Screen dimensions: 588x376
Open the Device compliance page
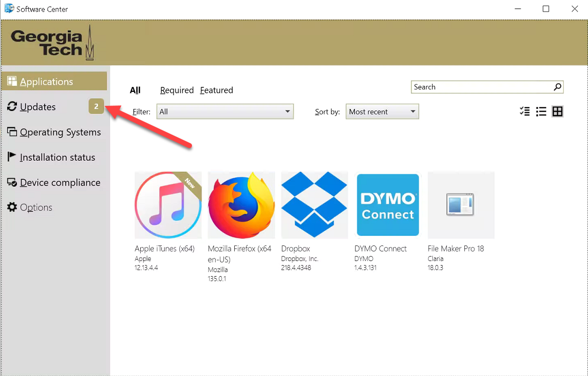[54, 182]
